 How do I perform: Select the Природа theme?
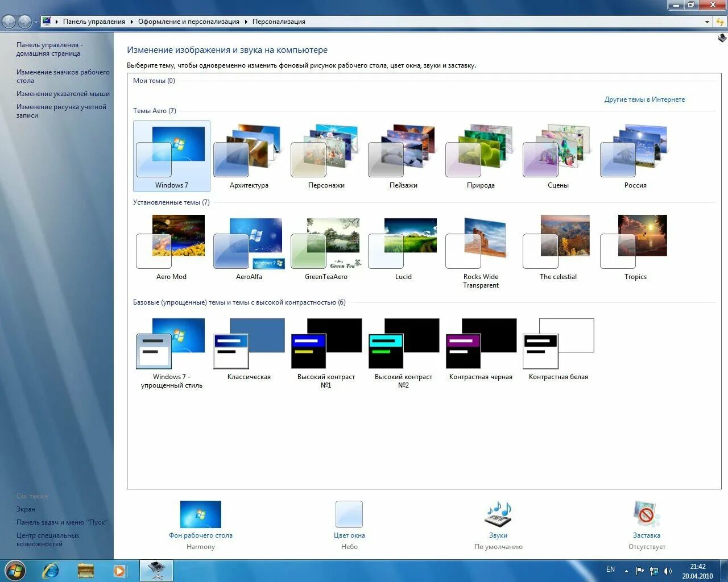(x=481, y=156)
